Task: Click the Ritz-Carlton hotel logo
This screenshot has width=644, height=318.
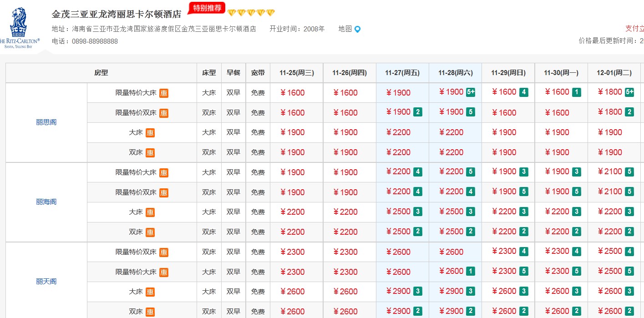Action: click(19, 27)
